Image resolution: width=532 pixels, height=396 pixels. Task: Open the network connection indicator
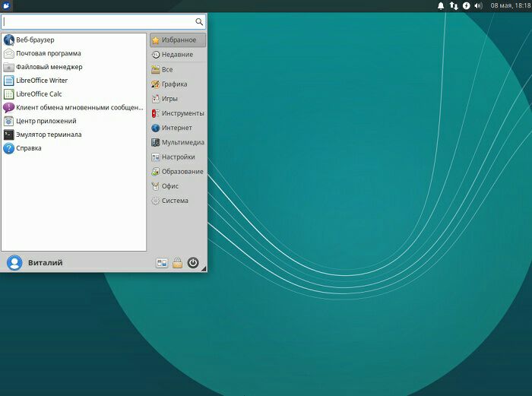click(454, 6)
